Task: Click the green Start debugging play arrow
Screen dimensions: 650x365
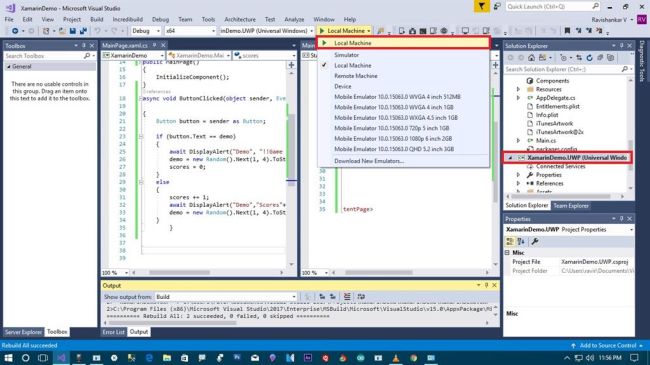Action: pyautogui.click(x=322, y=31)
